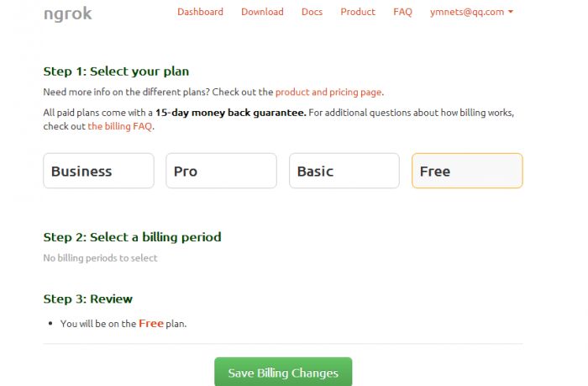The height and width of the screenshot is (386, 588).
Task: Open the FAQ nav link
Action: point(402,12)
